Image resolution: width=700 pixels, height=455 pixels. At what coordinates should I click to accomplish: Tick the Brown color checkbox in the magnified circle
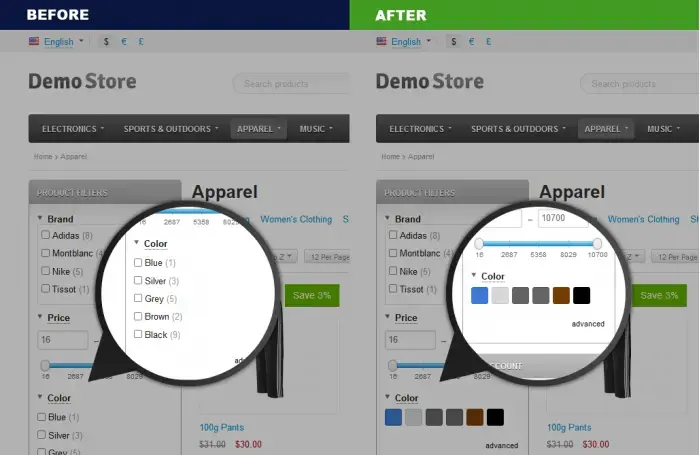pos(138,316)
